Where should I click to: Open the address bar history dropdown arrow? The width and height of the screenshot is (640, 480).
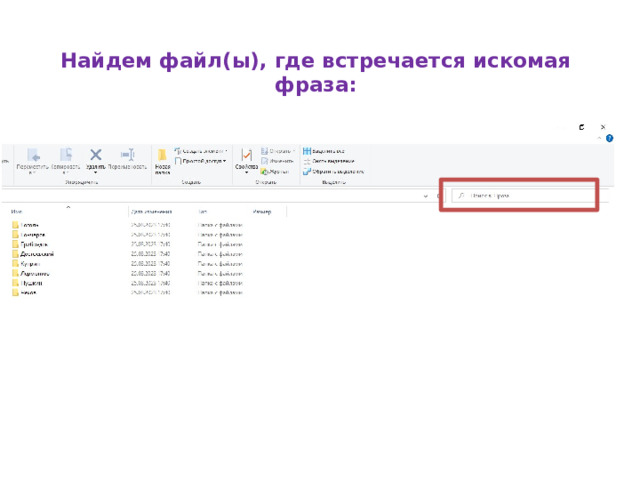tap(425, 196)
